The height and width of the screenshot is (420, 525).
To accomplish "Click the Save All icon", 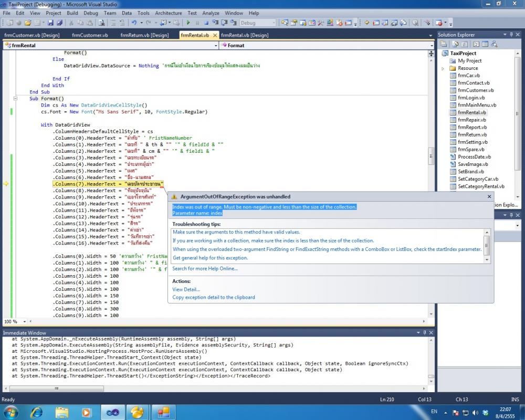I will click(x=60, y=23).
